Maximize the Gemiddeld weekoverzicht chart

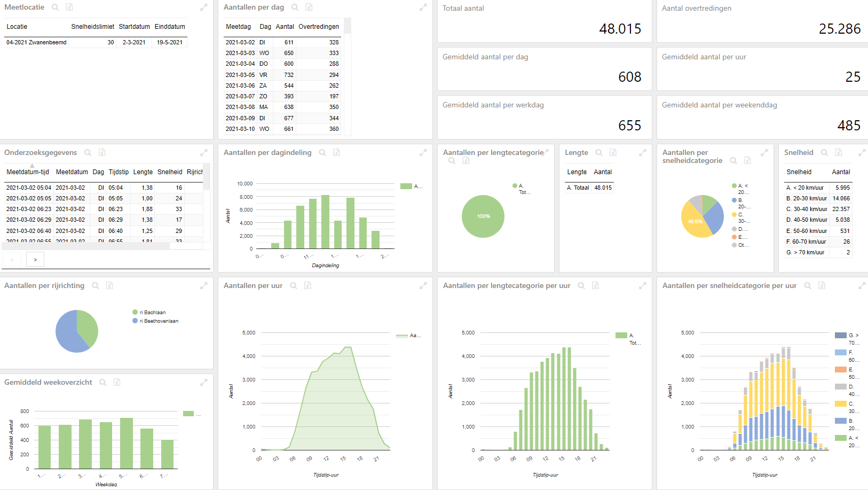click(x=204, y=383)
